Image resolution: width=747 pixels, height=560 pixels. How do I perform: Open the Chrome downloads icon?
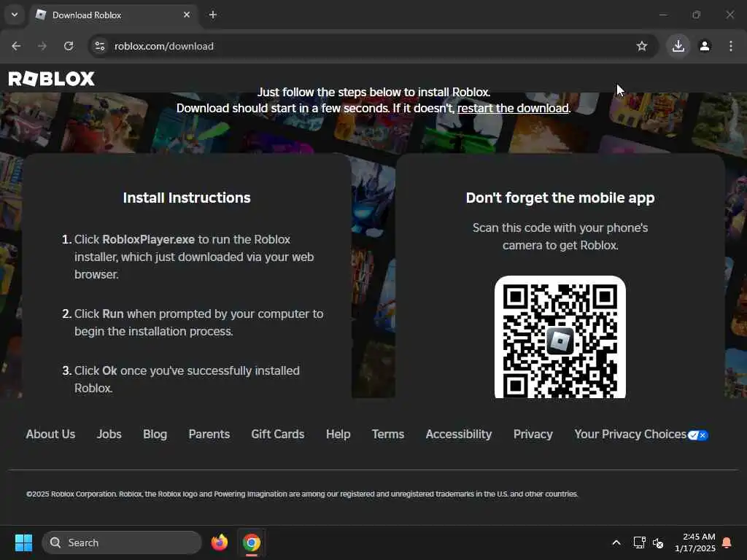678,46
